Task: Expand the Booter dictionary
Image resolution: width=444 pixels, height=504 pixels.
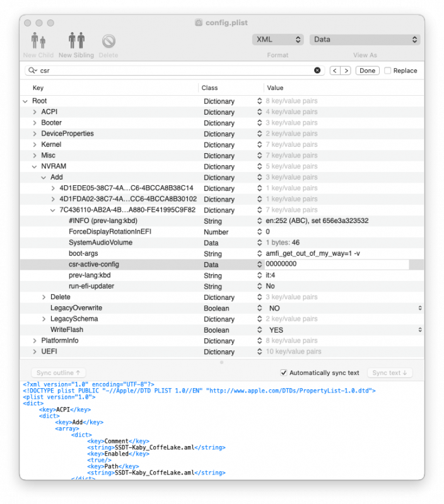Action: (x=35, y=123)
